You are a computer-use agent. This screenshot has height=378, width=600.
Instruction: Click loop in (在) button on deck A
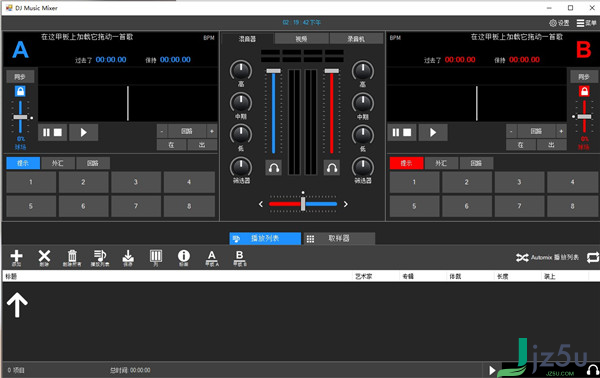(x=171, y=145)
